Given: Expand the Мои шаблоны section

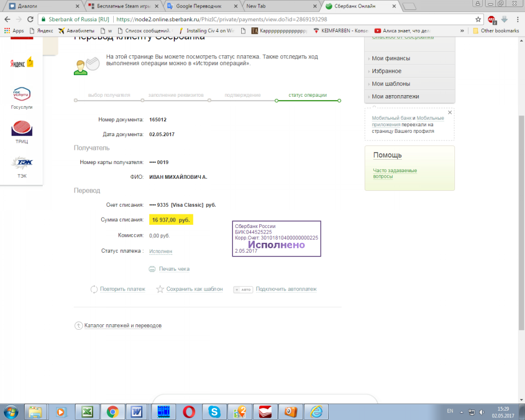Looking at the screenshot, I should pyautogui.click(x=410, y=84).
